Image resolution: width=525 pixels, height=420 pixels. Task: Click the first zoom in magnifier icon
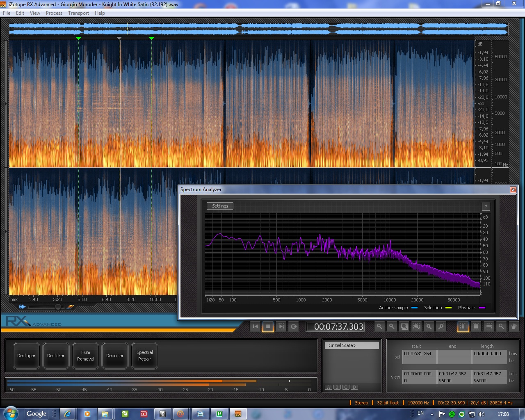[x=379, y=326]
